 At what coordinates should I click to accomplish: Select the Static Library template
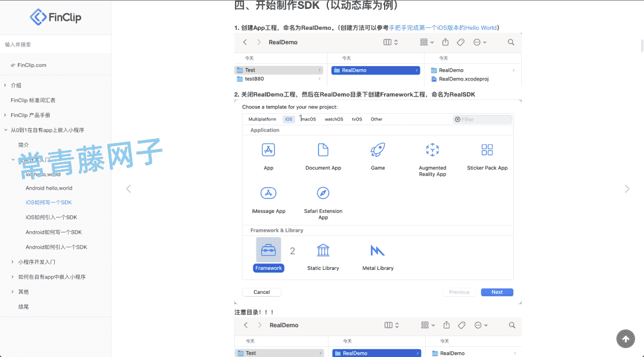[323, 257]
